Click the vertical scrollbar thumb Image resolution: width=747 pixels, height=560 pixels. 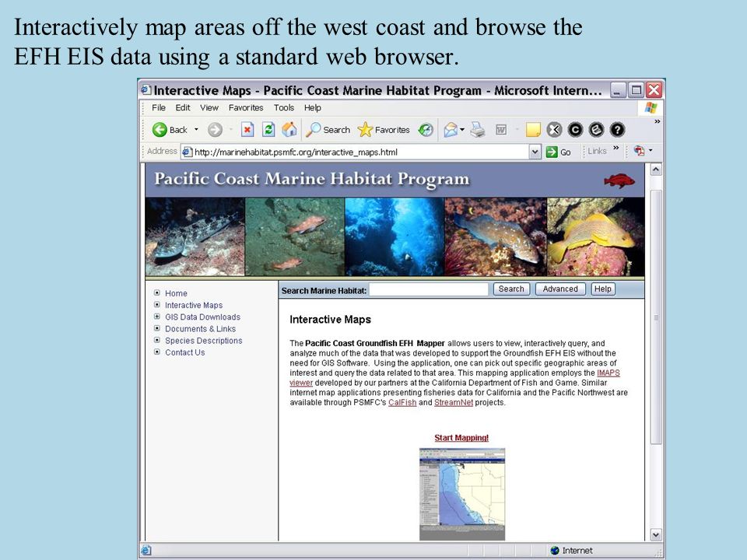click(656, 317)
